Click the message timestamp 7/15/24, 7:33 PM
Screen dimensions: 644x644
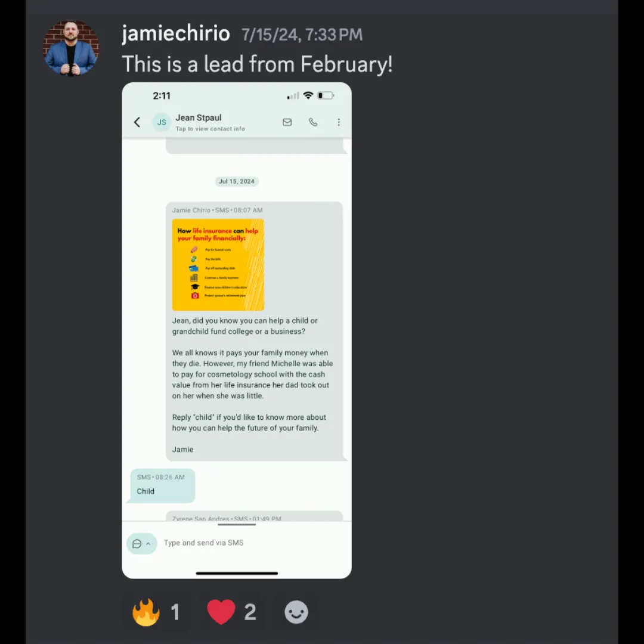[x=302, y=35]
